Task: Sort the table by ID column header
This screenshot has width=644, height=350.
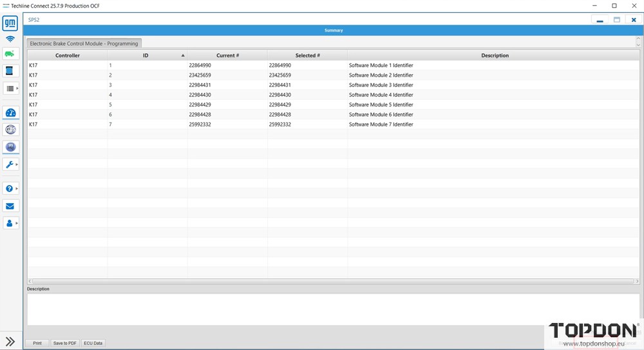Action: [146, 55]
